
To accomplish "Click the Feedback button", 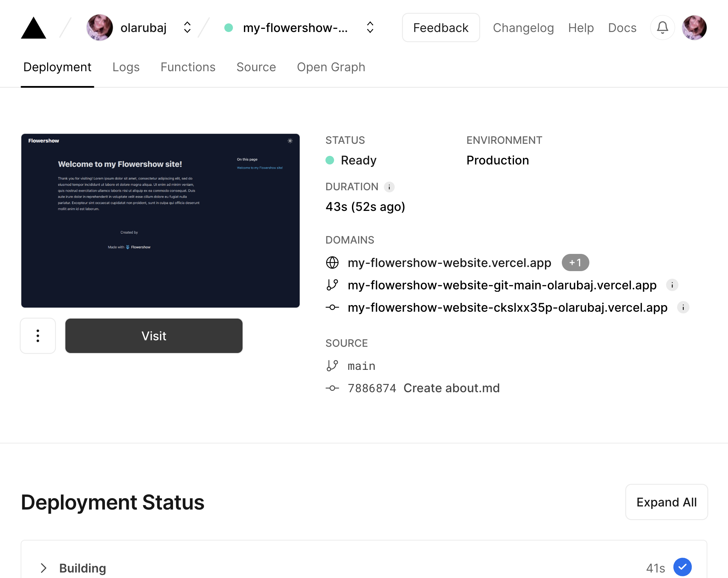I will [x=441, y=28].
